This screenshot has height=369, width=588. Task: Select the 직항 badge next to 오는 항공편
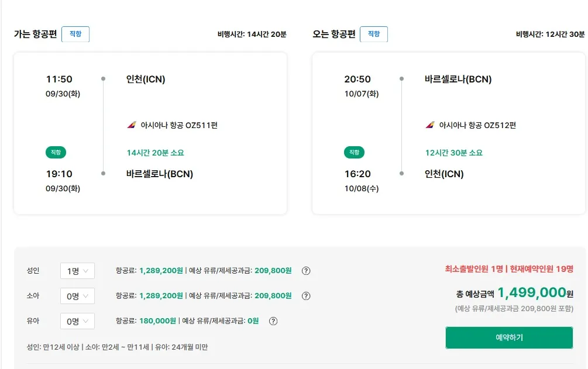373,34
